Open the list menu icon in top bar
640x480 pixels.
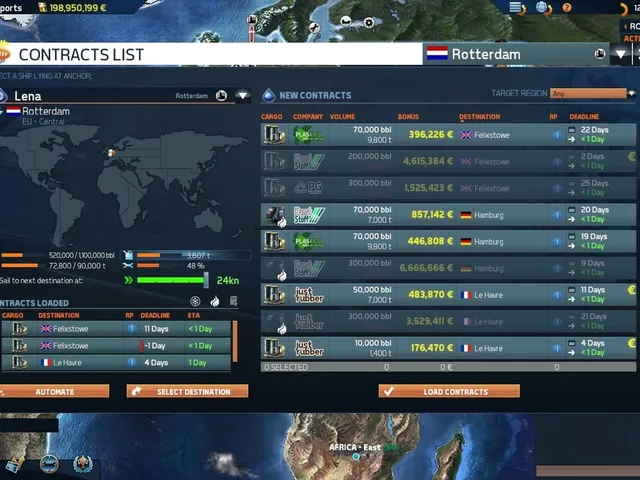click(x=517, y=8)
